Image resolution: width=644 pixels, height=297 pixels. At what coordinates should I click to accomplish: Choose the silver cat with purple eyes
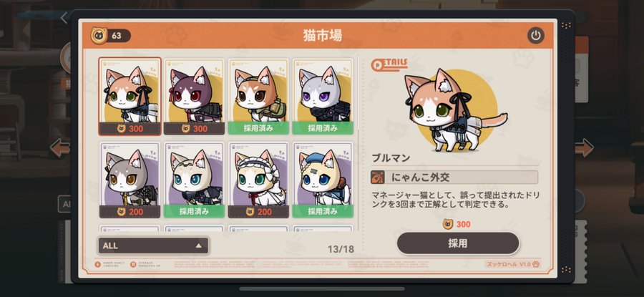(x=323, y=97)
